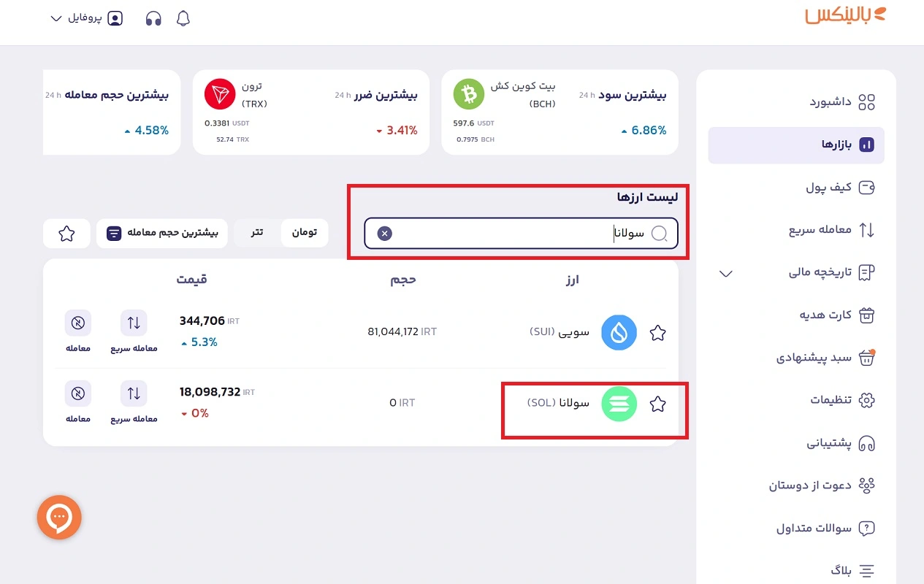The height and width of the screenshot is (584, 924).
Task: Click the settings gear icon
Action: click(x=866, y=400)
